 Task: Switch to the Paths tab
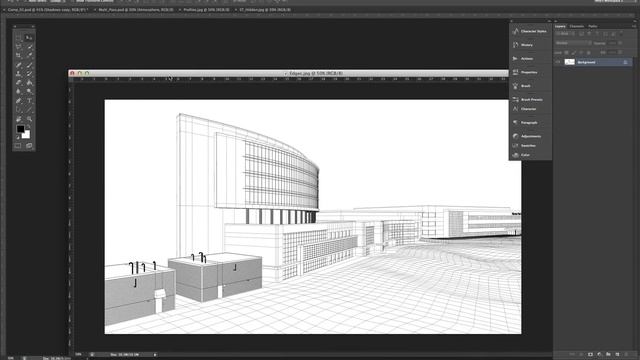pyautogui.click(x=593, y=26)
